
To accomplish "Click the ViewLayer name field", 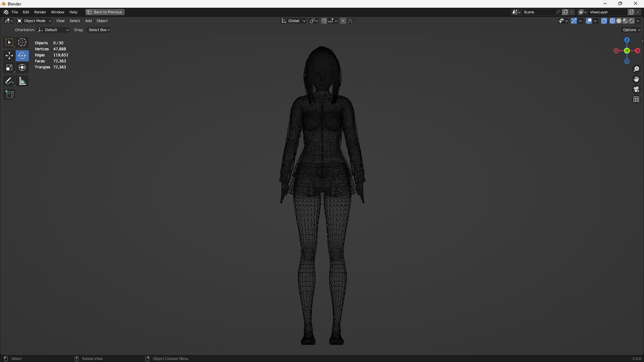I will point(608,12).
